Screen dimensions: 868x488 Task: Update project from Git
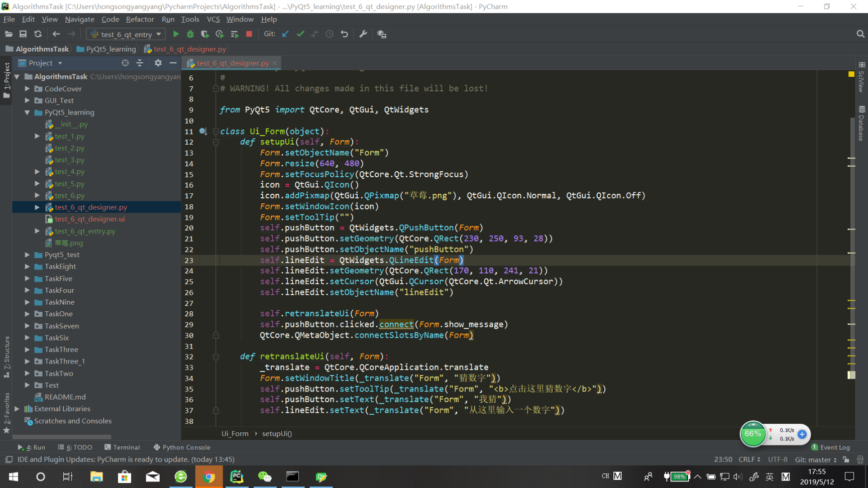pos(285,34)
